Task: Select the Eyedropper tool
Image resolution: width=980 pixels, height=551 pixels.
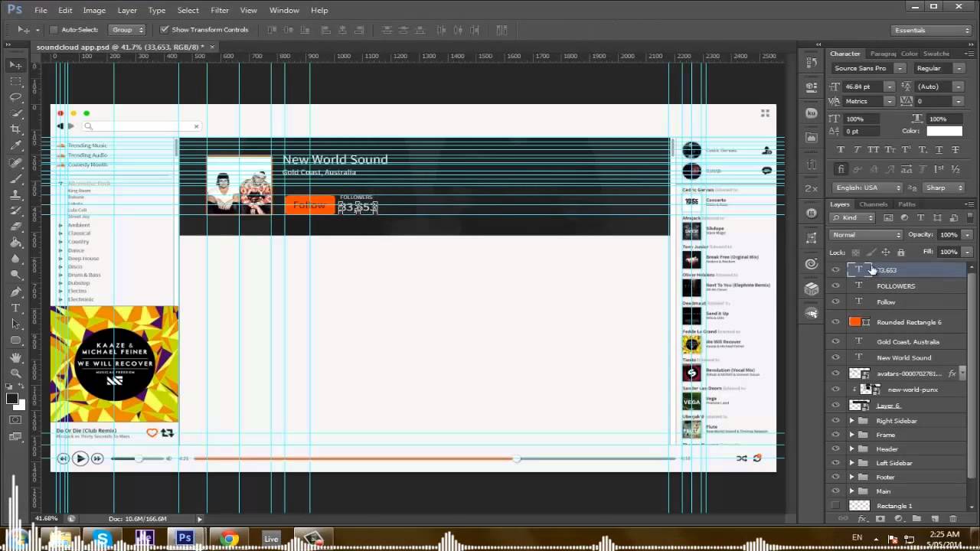Action: click(x=15, y=145)
